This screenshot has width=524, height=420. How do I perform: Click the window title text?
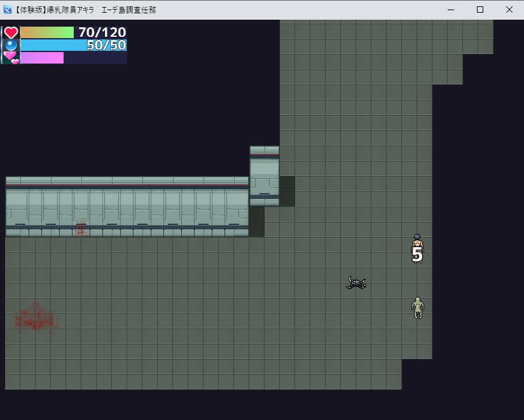[85, 10]
